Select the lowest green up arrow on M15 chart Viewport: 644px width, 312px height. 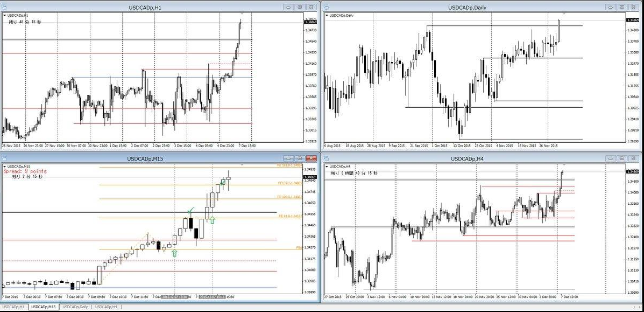click(174, 252)
